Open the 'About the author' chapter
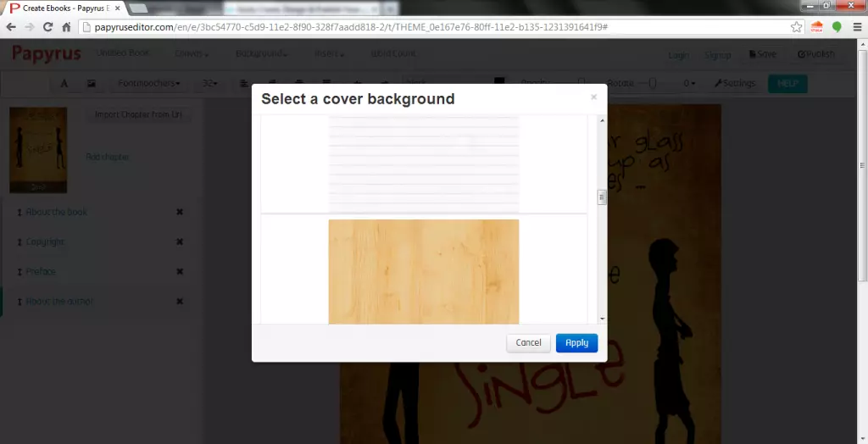The width and height of the screenshot is (868, 444). tap(59, 302)
